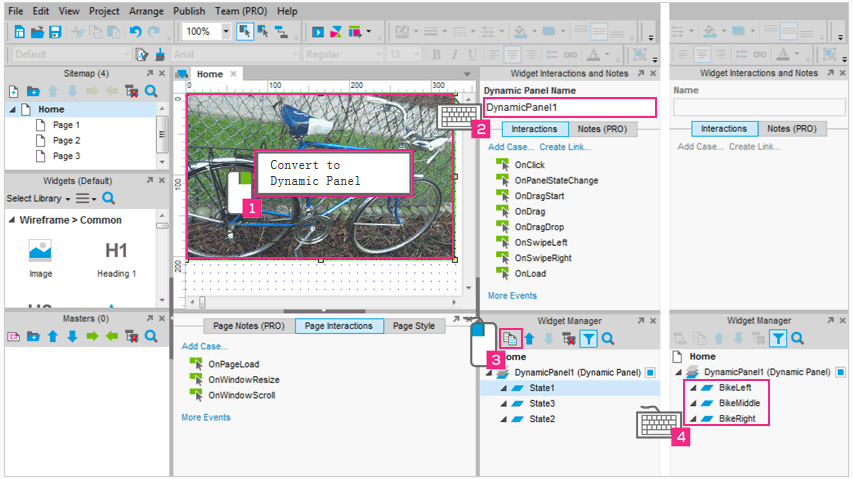The height and width of the screenshot is (479, 853).
Task: Toggle Widget Manager filter button
Action: [x=589, y=340]
